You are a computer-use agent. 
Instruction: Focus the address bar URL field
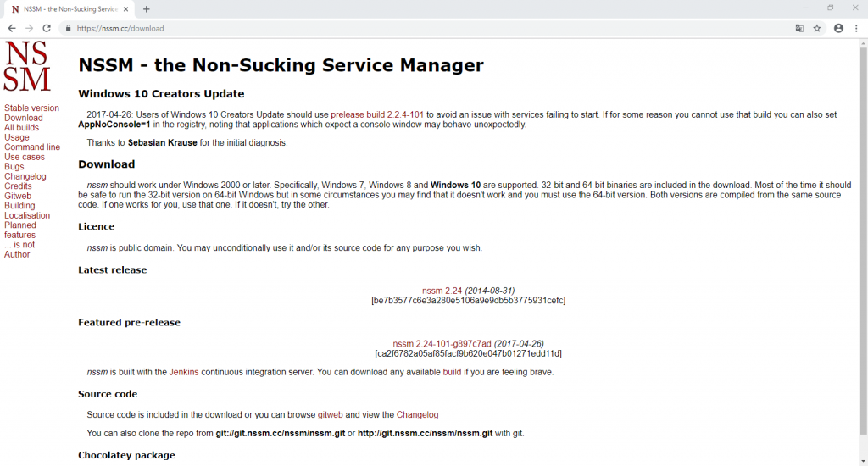point(426,28)
